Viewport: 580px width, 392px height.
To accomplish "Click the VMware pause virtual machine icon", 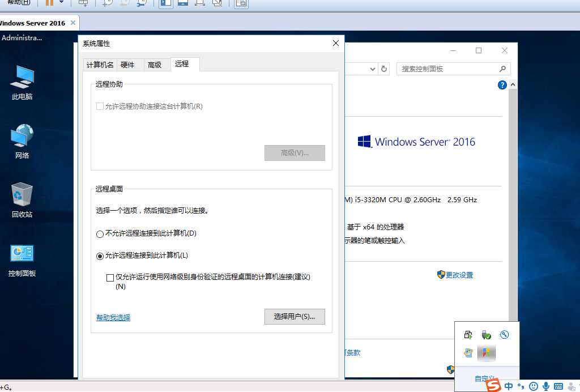I will click(x=50, y=3).
